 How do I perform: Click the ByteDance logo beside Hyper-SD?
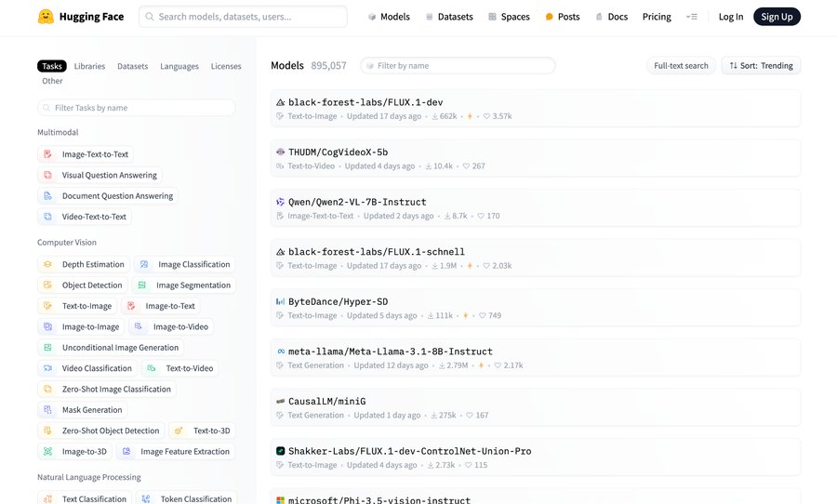click(281, 301)
